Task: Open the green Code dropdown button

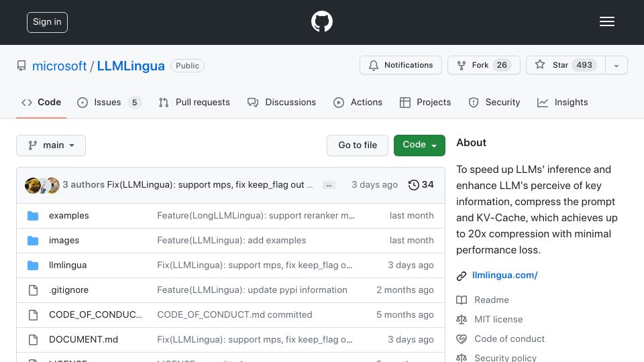Action: [419, 145]
